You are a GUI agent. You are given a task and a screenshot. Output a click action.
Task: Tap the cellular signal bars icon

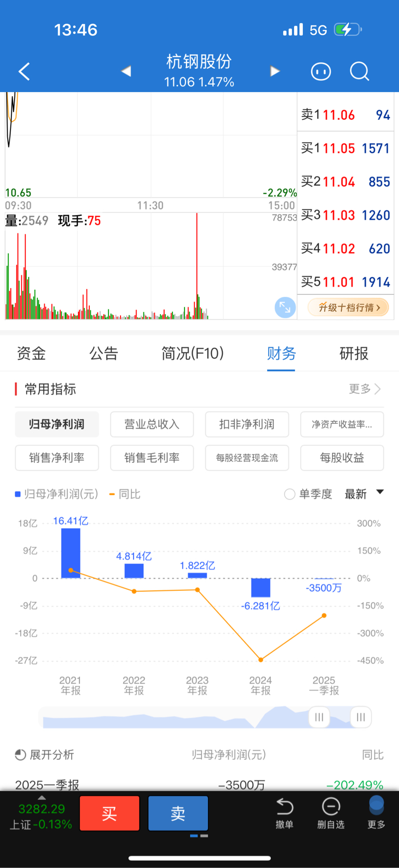(x=293, y=30)
